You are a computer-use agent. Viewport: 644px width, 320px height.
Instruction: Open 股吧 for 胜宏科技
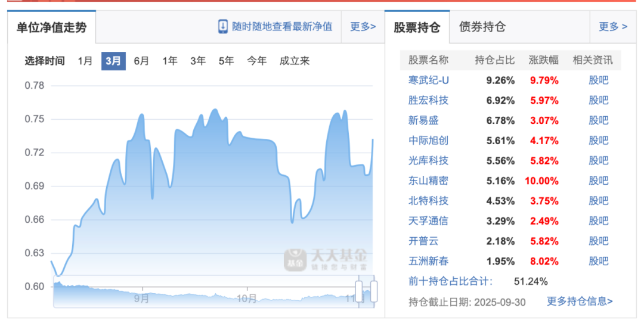(x=599, y=101)
